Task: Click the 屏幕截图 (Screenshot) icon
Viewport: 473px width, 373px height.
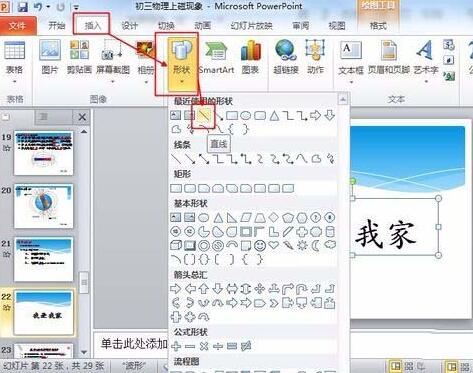Action: 113,51
